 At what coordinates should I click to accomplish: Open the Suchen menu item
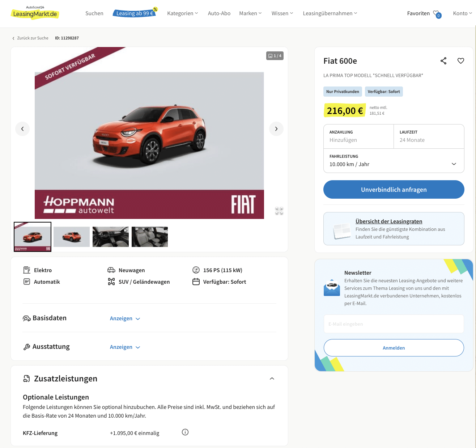(94, 13)
